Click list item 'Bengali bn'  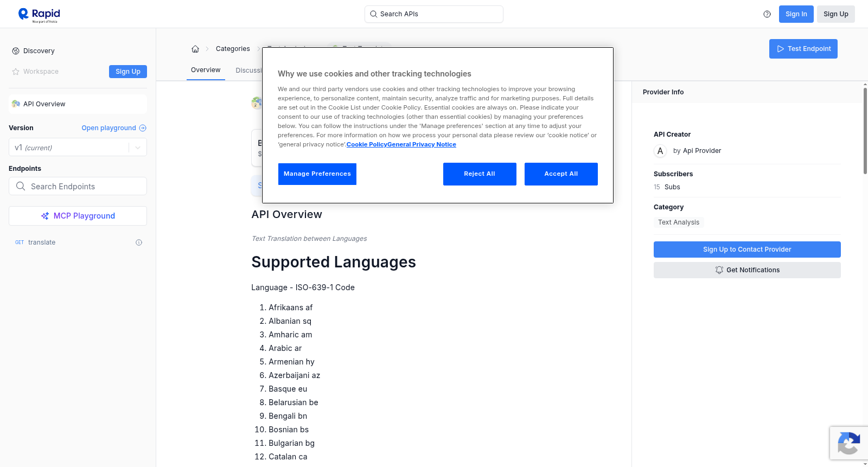(288, 416)
